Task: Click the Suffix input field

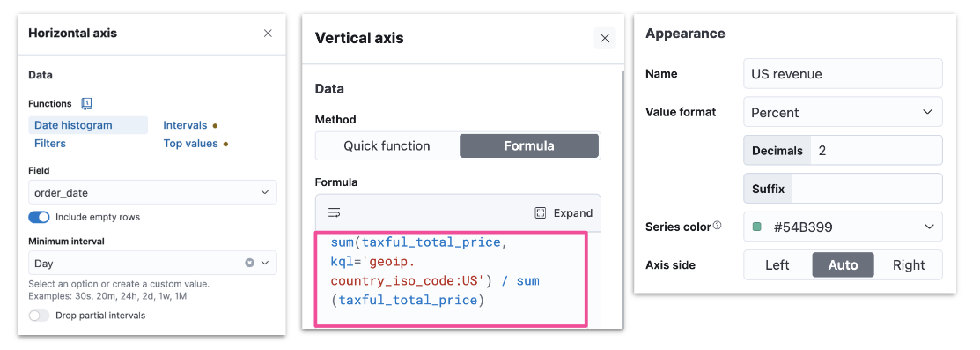Action: point(866,189)
